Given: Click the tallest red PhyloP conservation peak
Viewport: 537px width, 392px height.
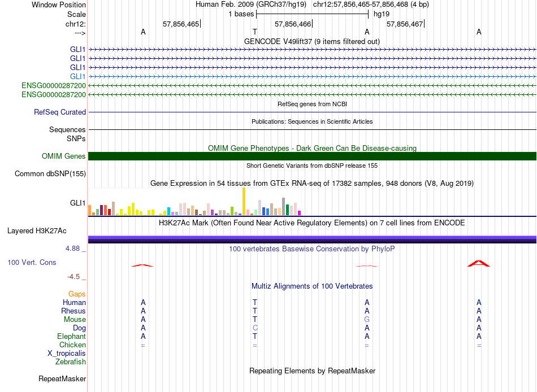Looking at the screenshot, I should point(479,263).
